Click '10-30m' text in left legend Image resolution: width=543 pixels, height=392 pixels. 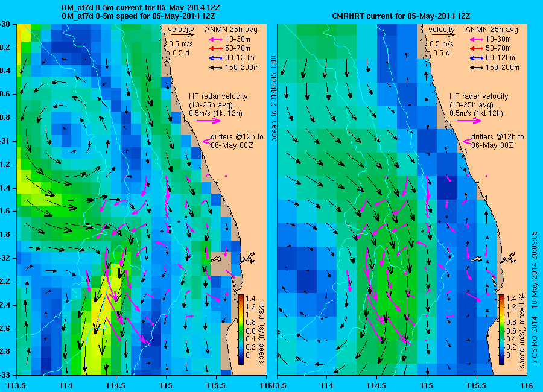[x=238, y=39]
